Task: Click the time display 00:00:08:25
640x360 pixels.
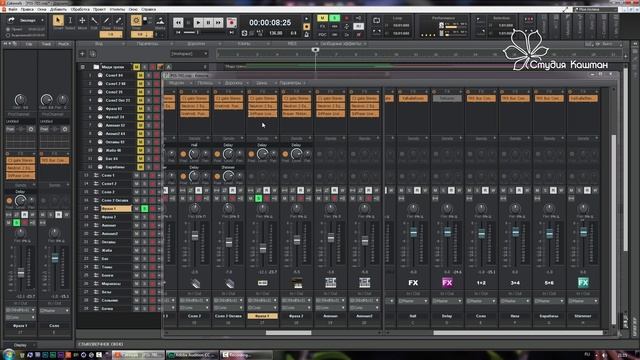Action: click(x=270, y=22)
